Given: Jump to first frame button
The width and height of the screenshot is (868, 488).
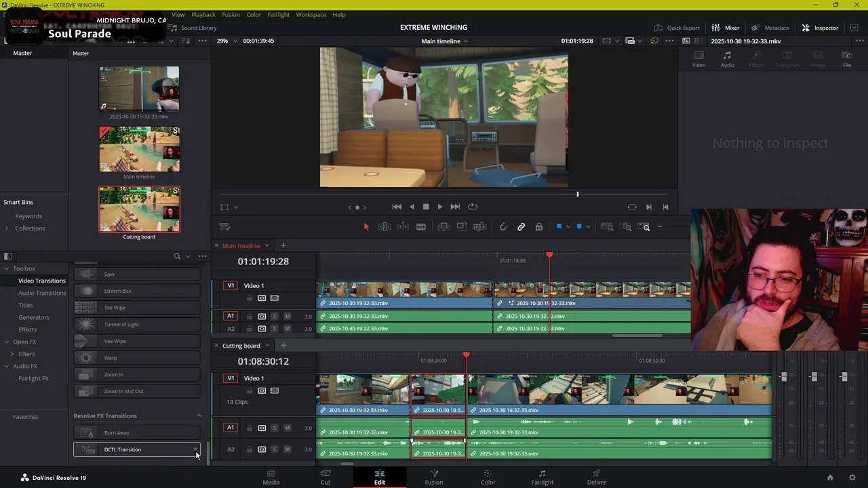Looking at the screenshot, I should pos(397,207).
